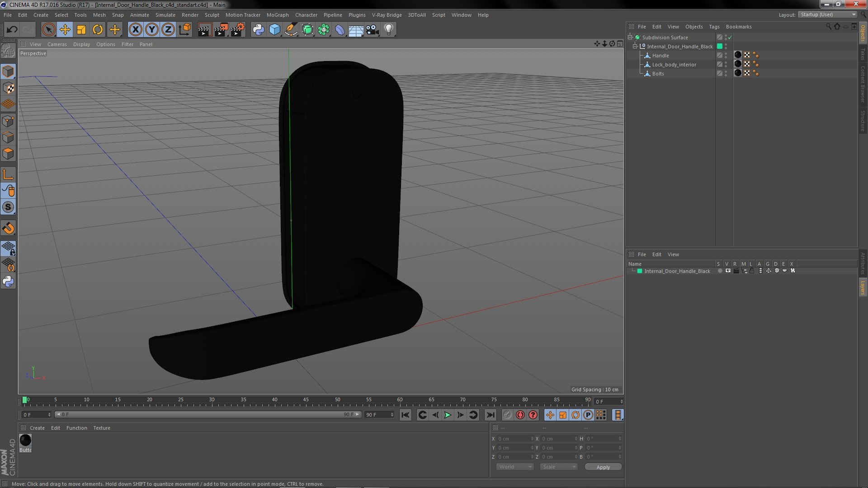Click the position X coordinate field
Screen dimensions: 868x488
515,439
